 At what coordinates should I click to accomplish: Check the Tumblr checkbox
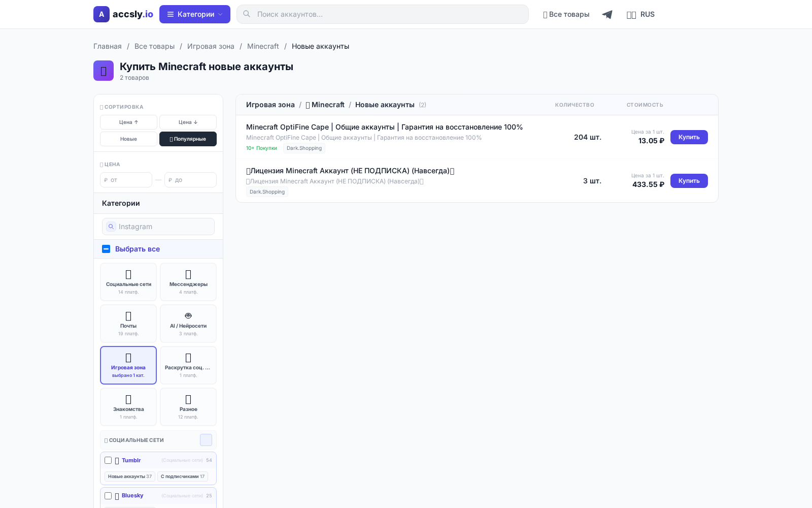108,460
